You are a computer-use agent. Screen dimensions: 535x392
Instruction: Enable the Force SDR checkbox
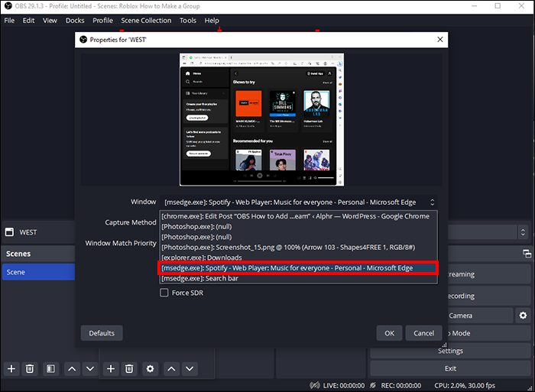(x=164, y=293)
